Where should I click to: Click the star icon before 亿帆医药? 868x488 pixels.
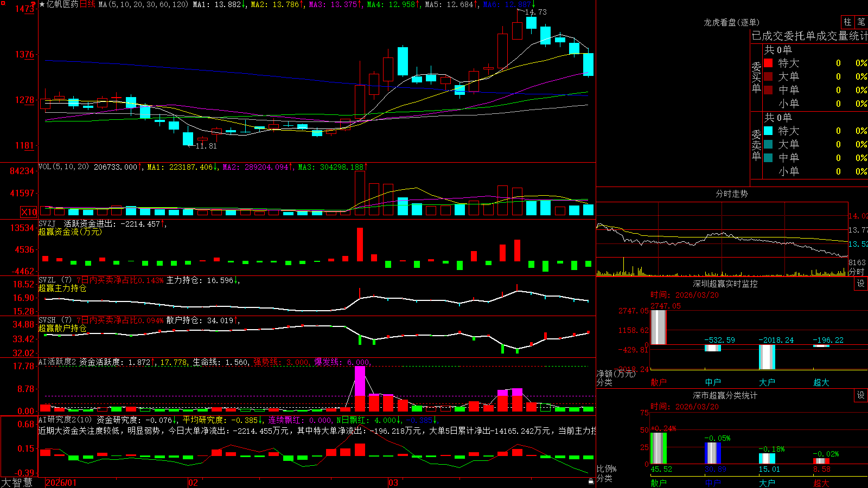tap(42, 4)
